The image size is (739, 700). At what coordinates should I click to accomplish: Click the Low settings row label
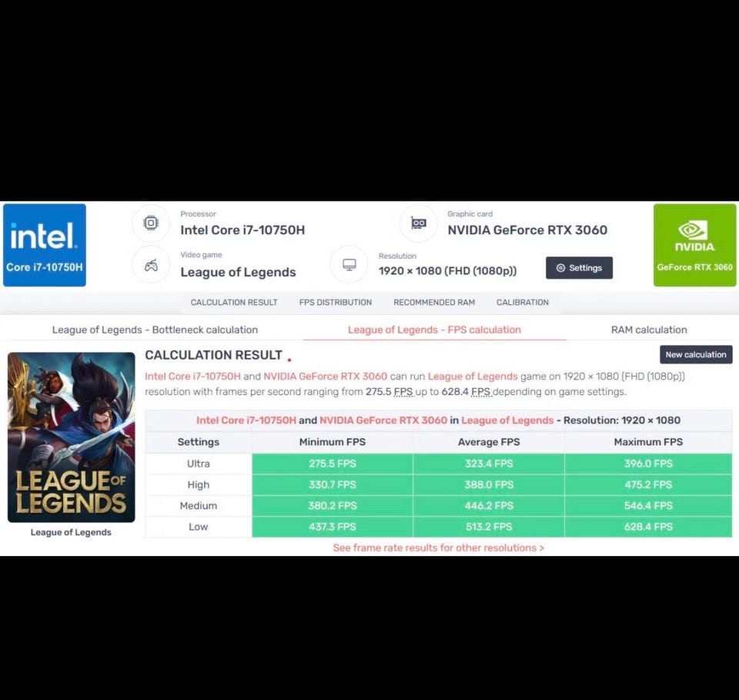pyautogui.click(x=199, y=527)
